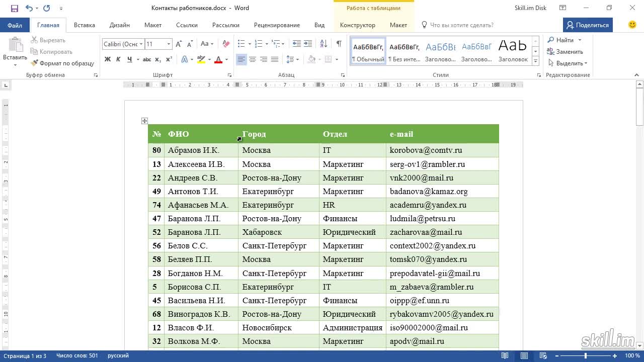Switch to Web Layout view in status bar
644x362 pixels.
(x=544, y=356)
